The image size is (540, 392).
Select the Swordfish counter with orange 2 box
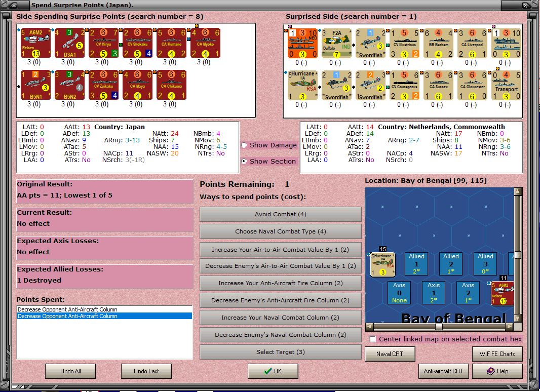tap(370, 86)
